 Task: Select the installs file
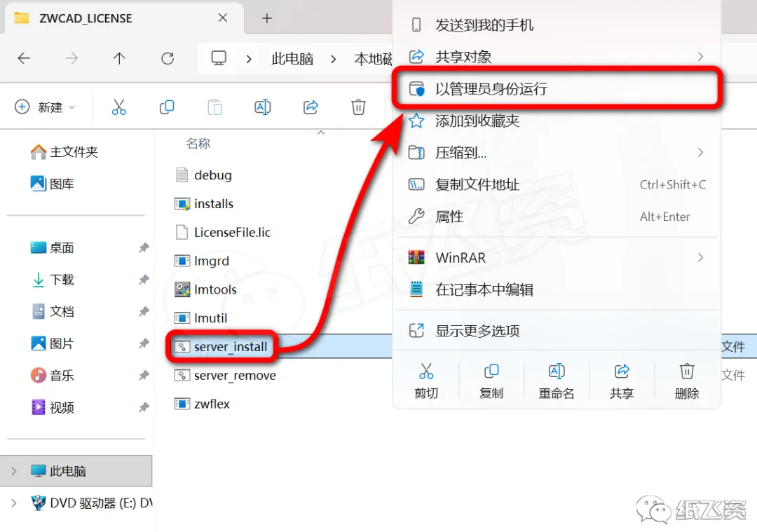click(x=204, y=204)
